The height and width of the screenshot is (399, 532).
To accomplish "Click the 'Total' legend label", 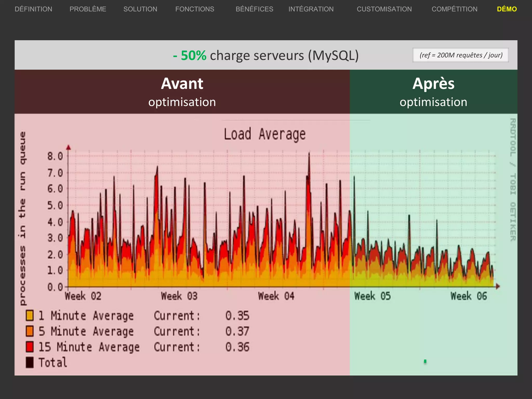I will pos(53,362).
